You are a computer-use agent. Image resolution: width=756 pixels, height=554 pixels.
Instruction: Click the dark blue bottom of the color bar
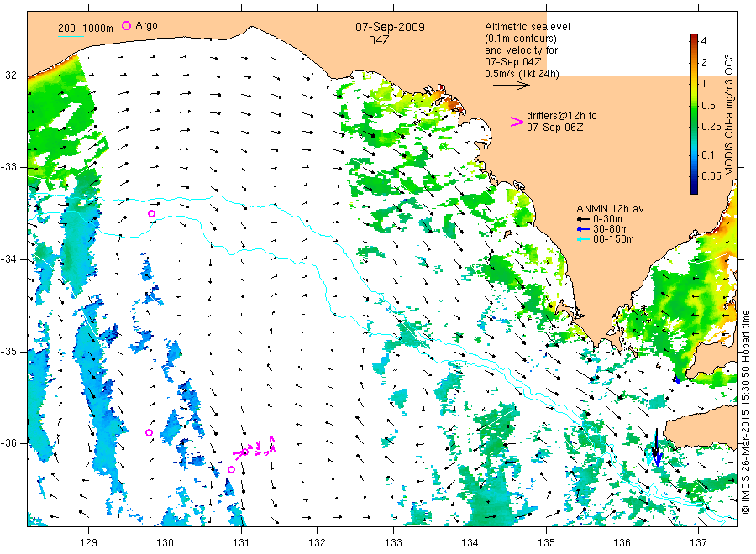(694, 190)
